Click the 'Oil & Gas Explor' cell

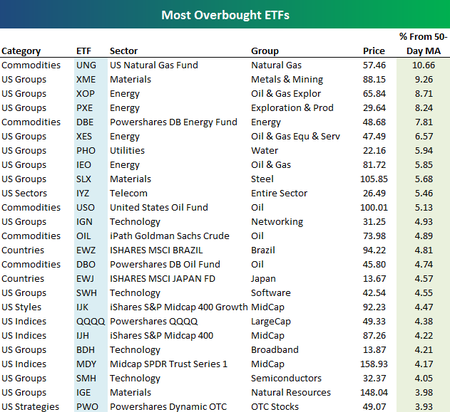click(x=286, y=94)
